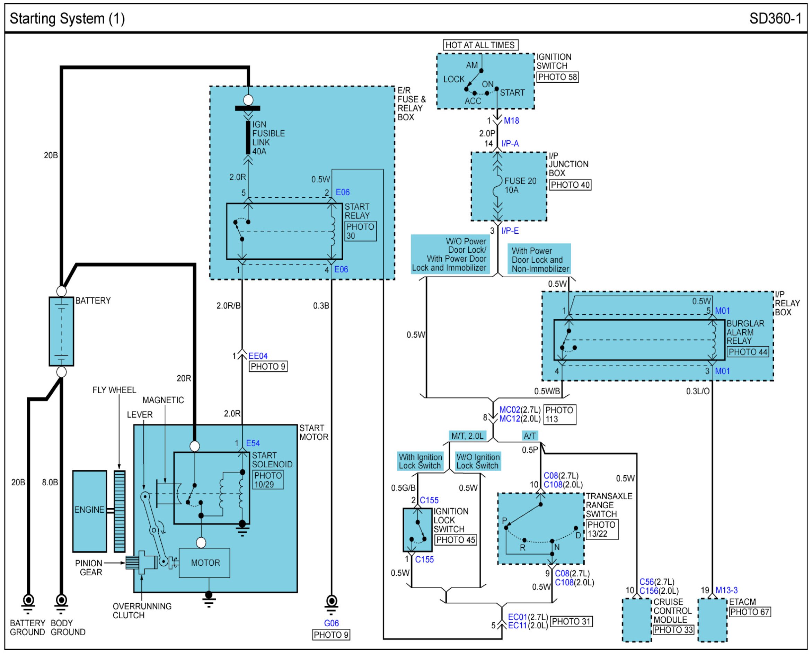Screen dimensions: 812x655
Task: Open PHOTO 40 junction box reference
Action: tap(570, 185)
